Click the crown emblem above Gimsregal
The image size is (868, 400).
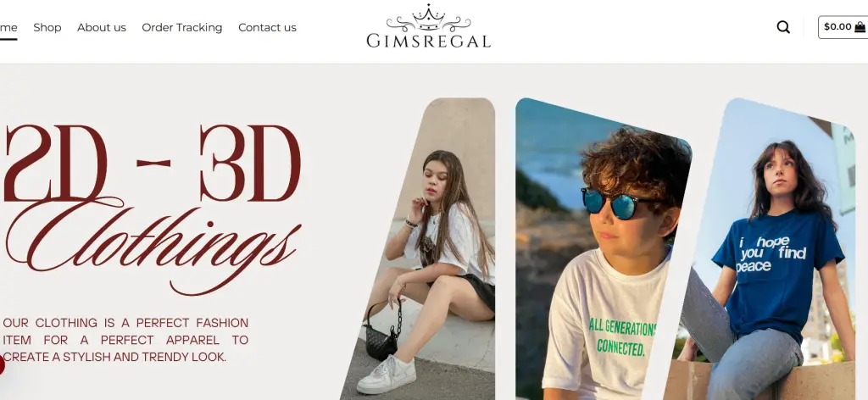point(428,18)
